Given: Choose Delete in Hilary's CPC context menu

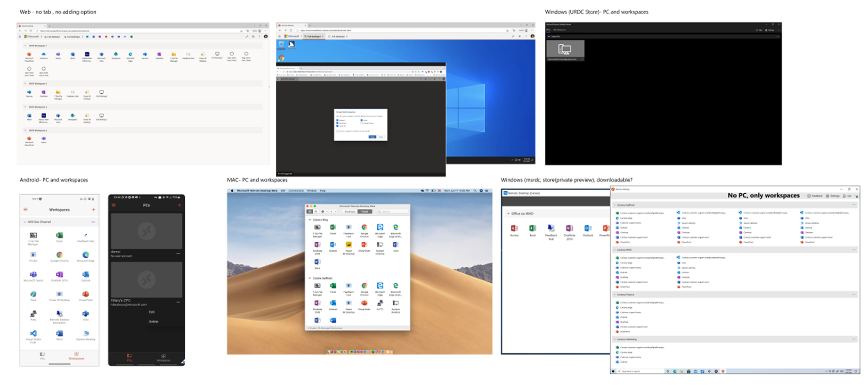Looking at the screenshot, I should (154, 321).
